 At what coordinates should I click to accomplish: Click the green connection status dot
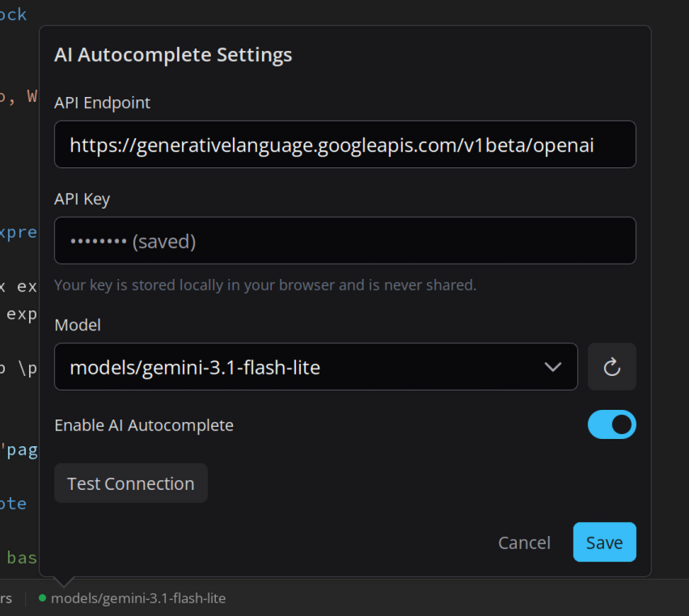[42, 598]
